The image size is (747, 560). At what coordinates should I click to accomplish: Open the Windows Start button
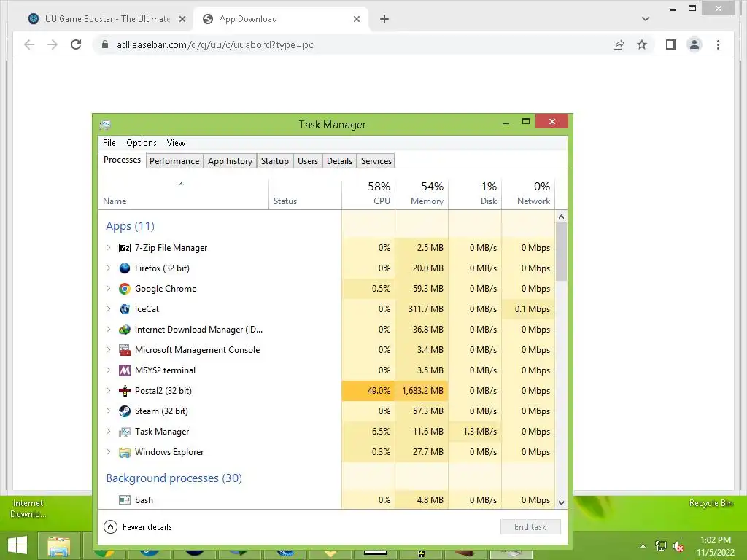click(x=18, y=545)
